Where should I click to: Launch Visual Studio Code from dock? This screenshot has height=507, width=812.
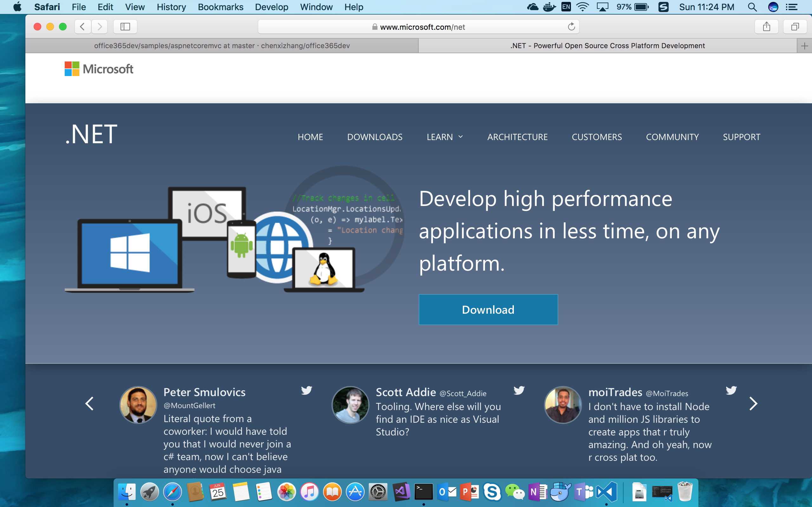pyautogui.click(x=606, y=492)
